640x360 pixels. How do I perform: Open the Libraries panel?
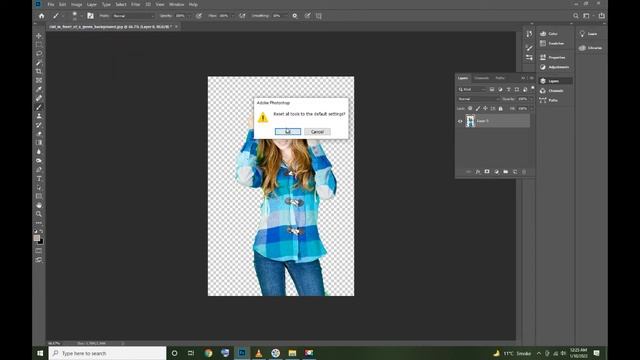591,48
